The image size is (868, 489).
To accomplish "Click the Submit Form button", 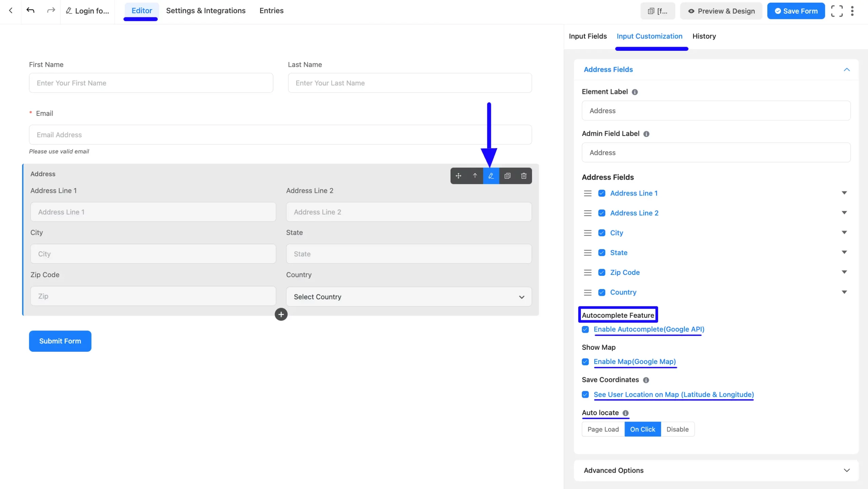I will click(x=60, y=341).
